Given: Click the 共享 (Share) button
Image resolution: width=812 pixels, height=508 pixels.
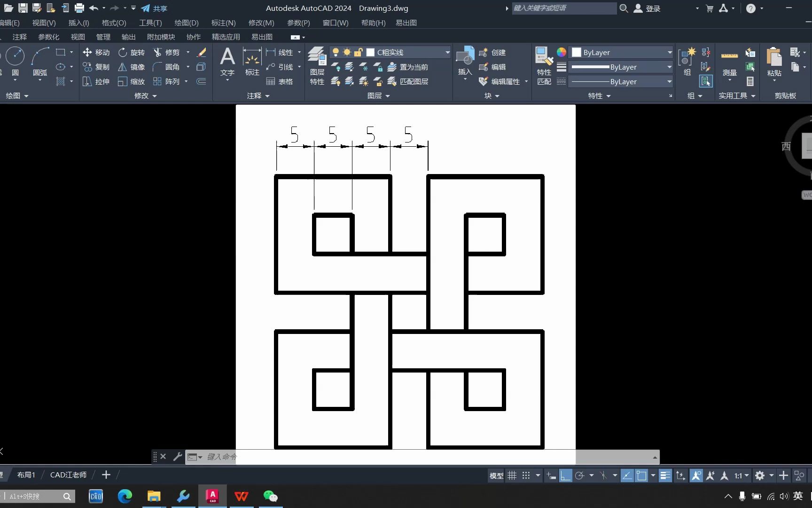Looking at the screenshot, I should point(154,8).
